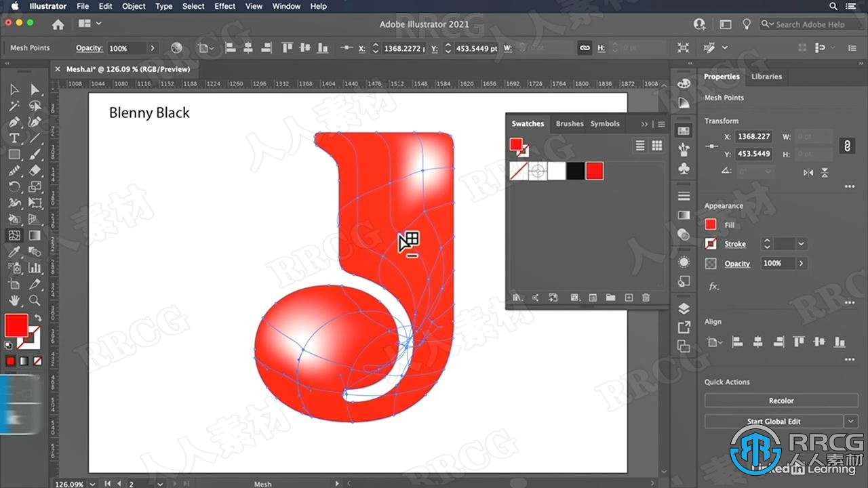Click the Recolor button
Viewport: 868px width, 488px height.
(x=781, y=401)
